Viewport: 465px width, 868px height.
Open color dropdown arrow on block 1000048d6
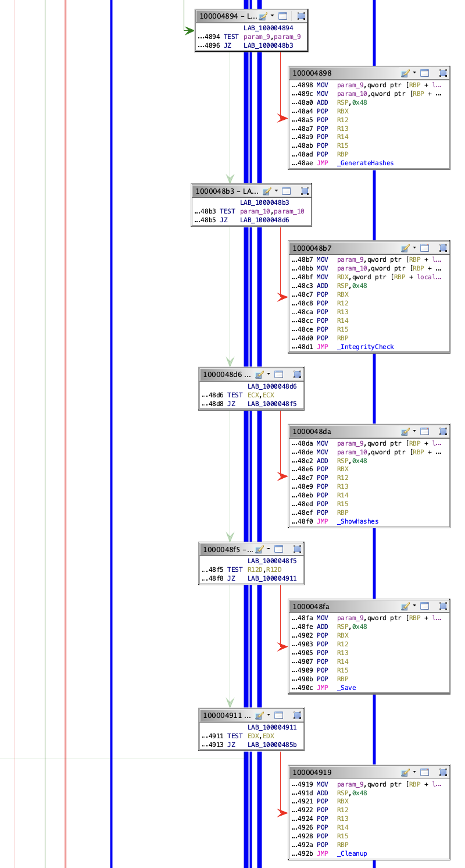click(x=269, y=375)
